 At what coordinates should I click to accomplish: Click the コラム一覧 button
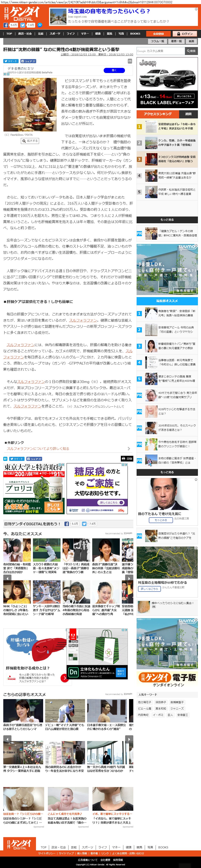[158, 41]
